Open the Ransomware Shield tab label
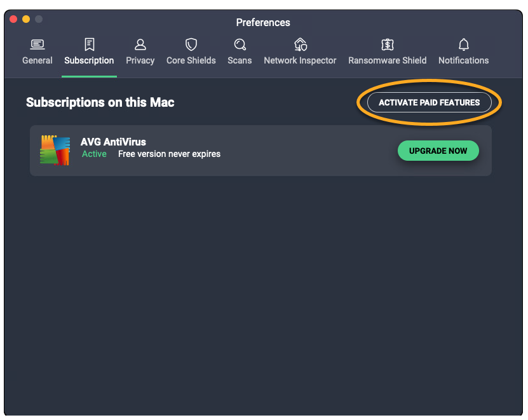528x420 pixels. coord(387,60)
